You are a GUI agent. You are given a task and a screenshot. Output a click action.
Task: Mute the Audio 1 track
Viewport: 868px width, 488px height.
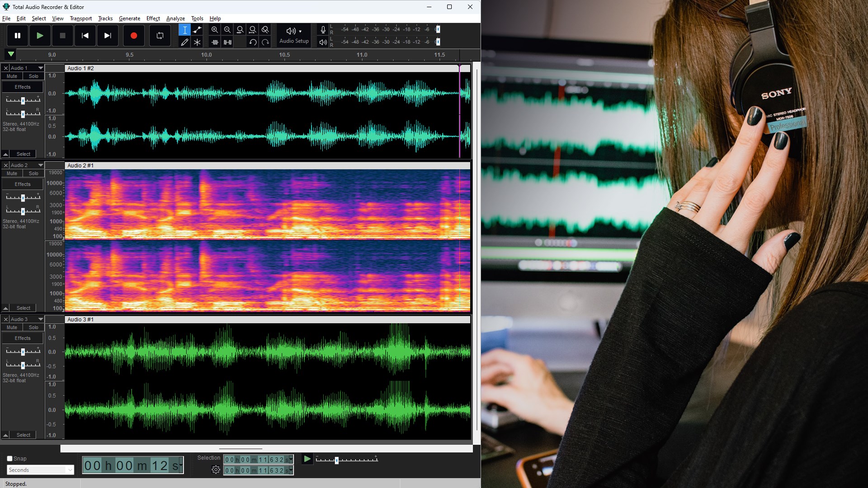(12, 76)
